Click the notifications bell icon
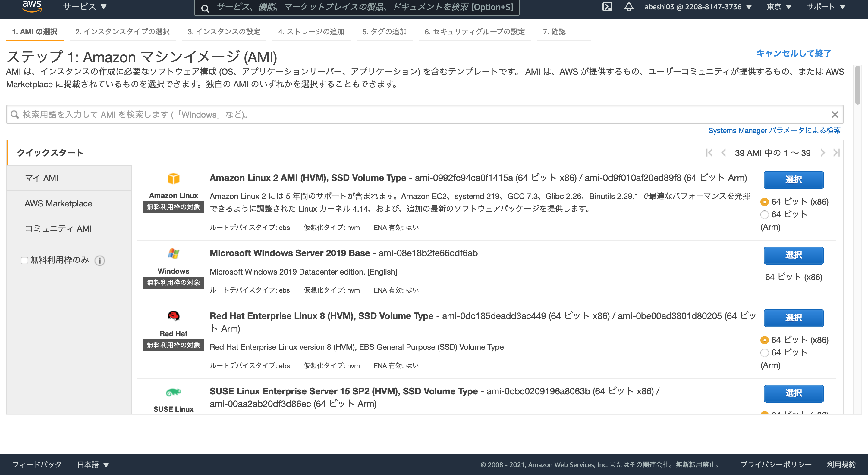Screen dimensions: 868x475 pos(629,6)
